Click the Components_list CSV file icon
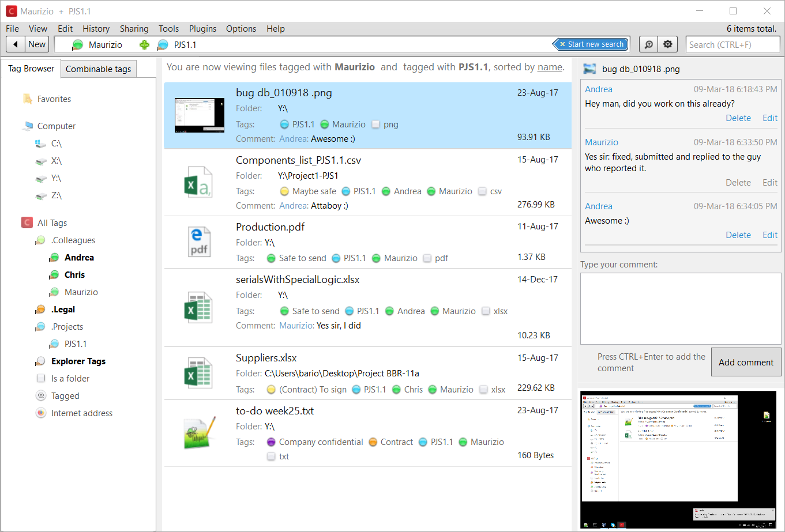785x532 pixels. (x=197, y=183)
